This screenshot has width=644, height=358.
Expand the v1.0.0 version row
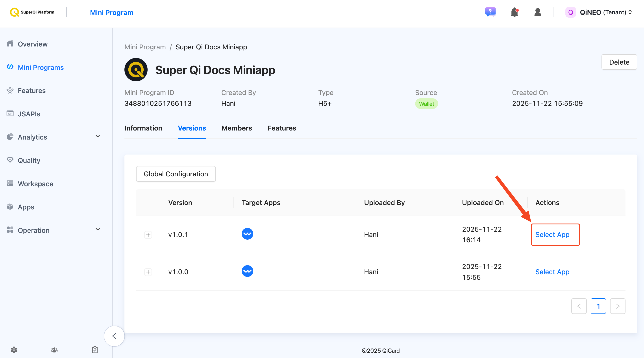coord(148,272)
